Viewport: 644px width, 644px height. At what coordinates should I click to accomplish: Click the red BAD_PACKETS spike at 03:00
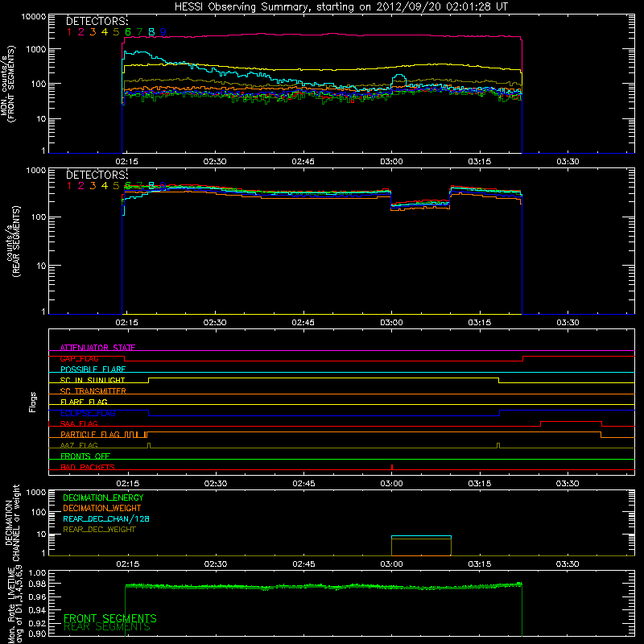(x=392, y=467)
